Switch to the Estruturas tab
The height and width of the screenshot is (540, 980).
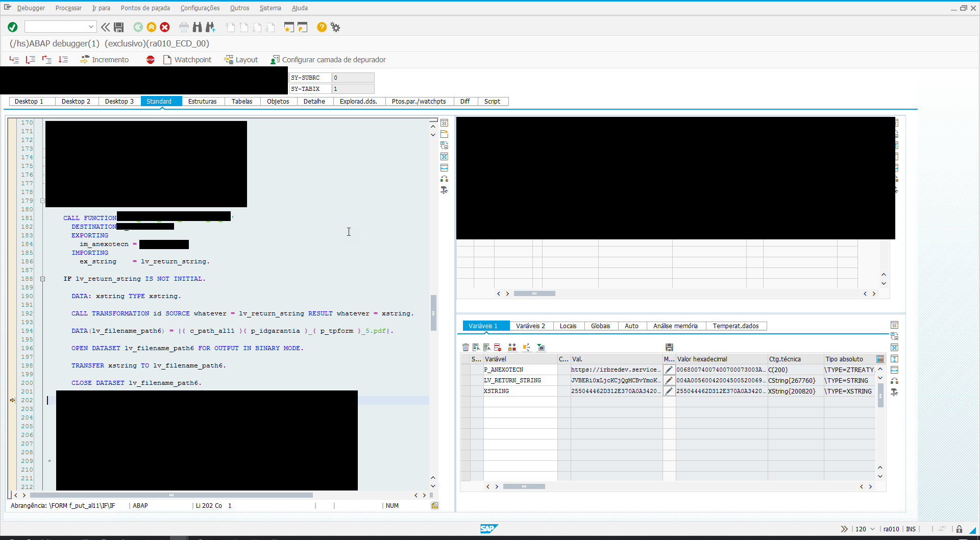coord(202,102)
